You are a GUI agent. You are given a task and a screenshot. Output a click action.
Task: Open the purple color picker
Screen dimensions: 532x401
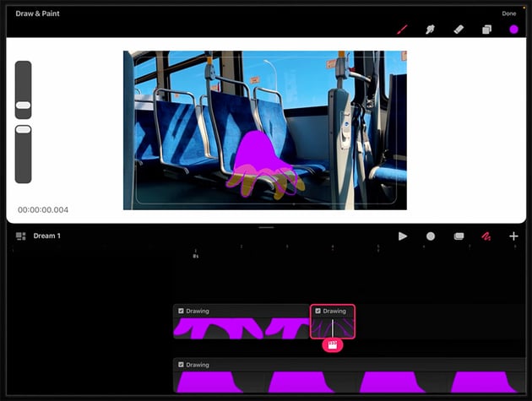coord(513,30)
